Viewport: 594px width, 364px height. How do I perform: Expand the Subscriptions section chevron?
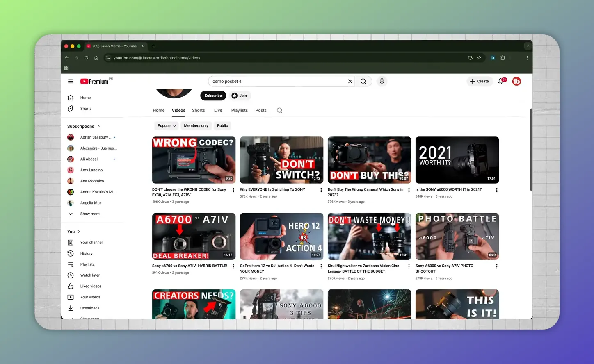pyautogui.click(x=99, y=126)
